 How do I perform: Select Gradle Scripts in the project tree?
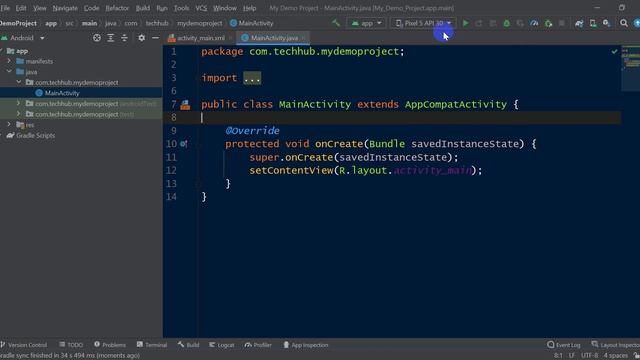(x=35, y=136)
